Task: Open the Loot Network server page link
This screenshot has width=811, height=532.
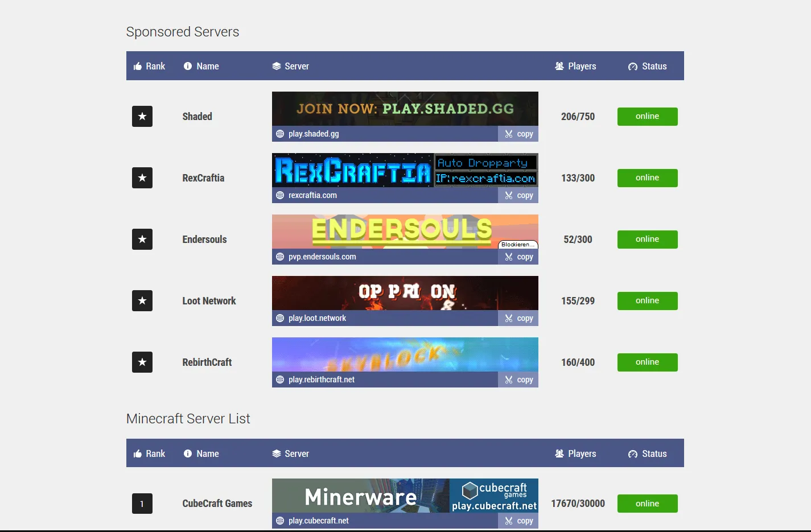Action: coord(209,301)
